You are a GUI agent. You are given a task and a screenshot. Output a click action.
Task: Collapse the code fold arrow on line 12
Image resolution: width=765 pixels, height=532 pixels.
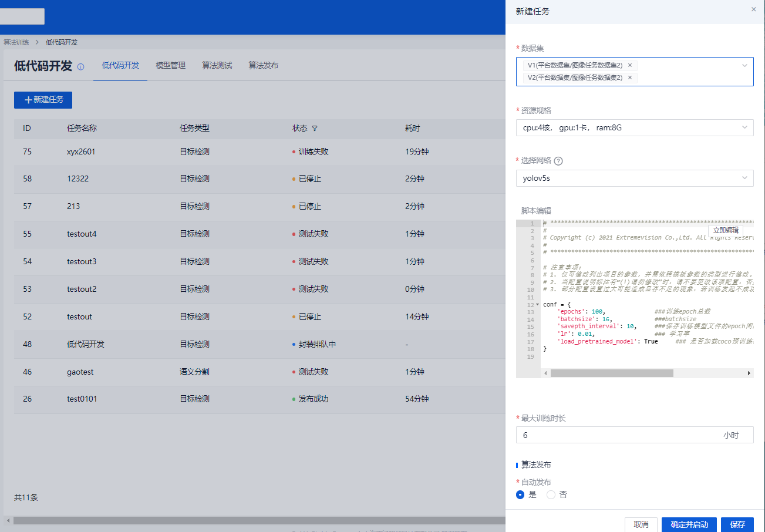tap(538, 305)
